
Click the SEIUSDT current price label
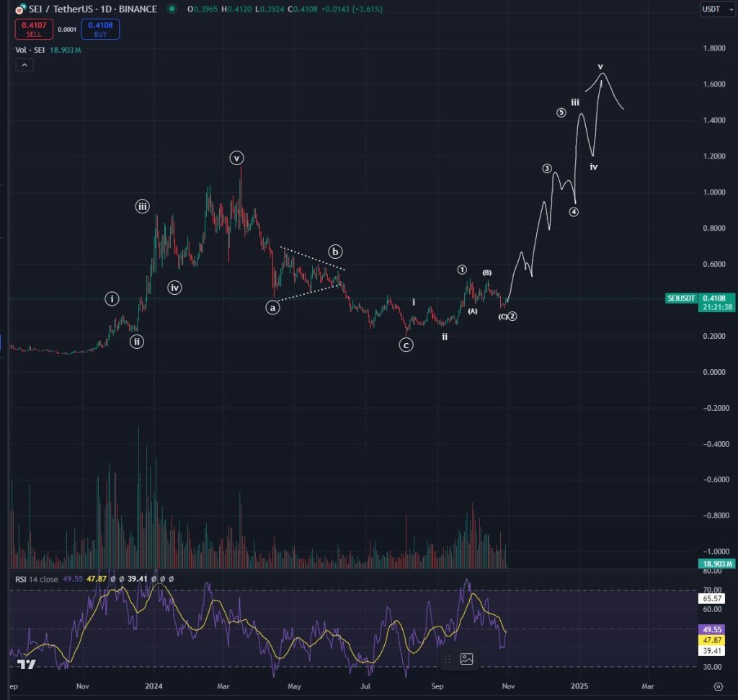(680, 298)
